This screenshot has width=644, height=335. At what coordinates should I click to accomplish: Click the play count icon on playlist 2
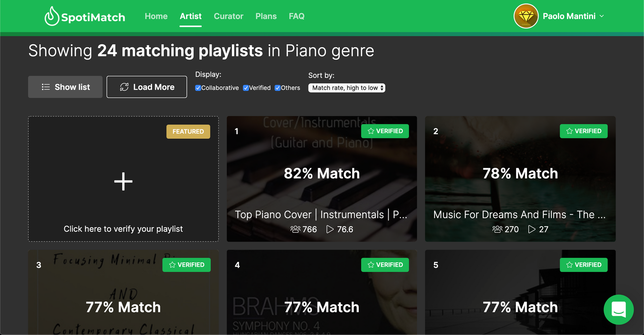pyautogui.click(x=532, y=229)
